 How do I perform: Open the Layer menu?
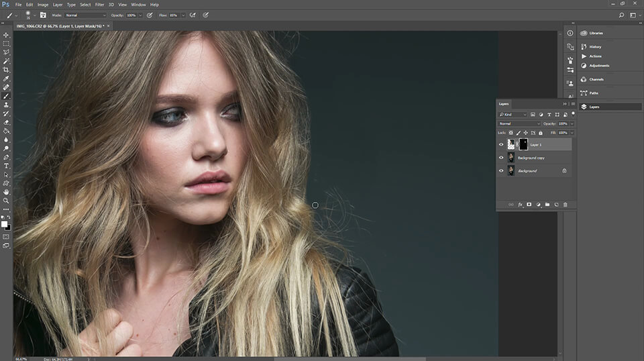pos(58,5)
